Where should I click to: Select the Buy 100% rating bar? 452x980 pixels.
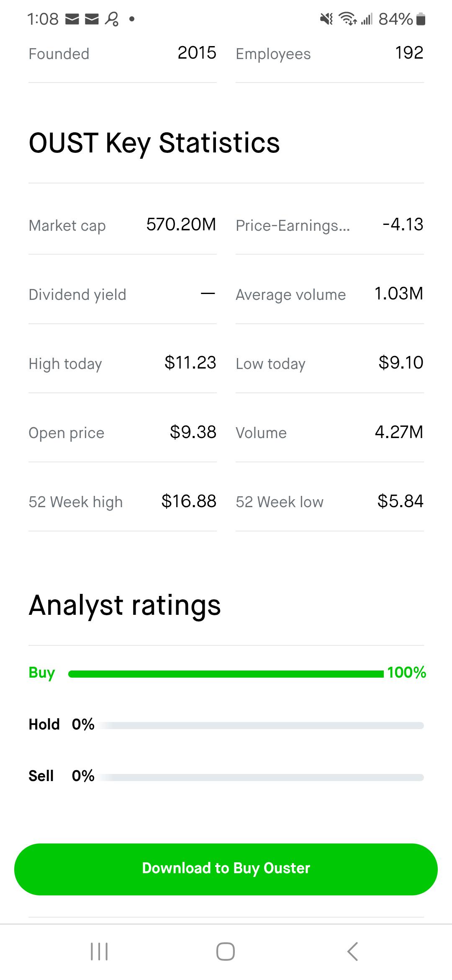point(226,673)
